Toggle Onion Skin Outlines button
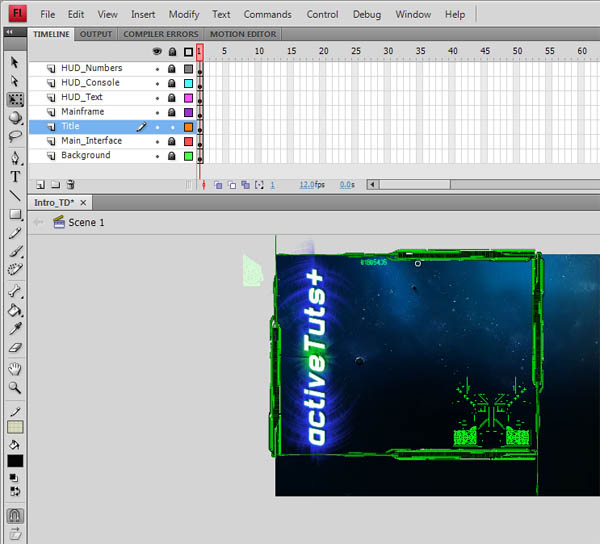 tap(232, 185)
